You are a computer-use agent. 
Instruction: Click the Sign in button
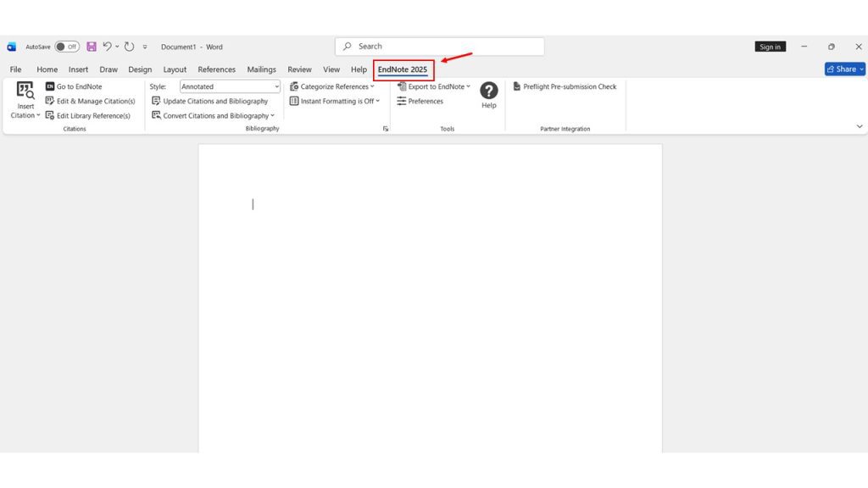click(770, 47)
